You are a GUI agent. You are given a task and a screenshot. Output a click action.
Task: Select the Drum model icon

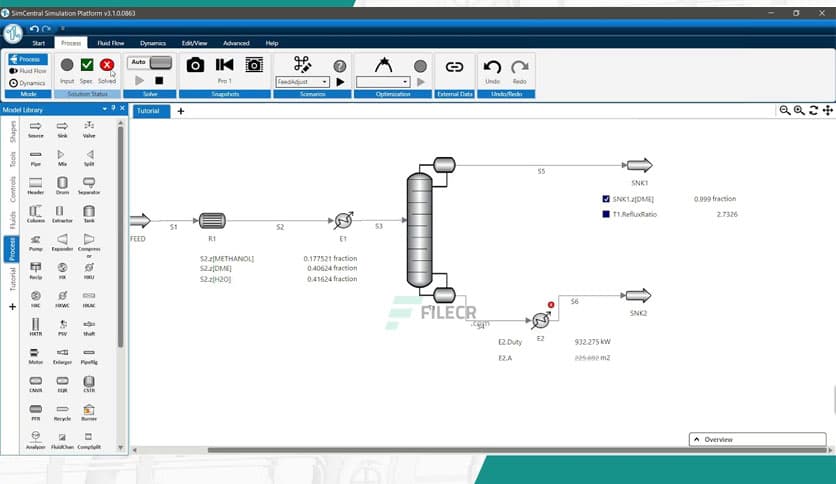(x=62, y=185)
